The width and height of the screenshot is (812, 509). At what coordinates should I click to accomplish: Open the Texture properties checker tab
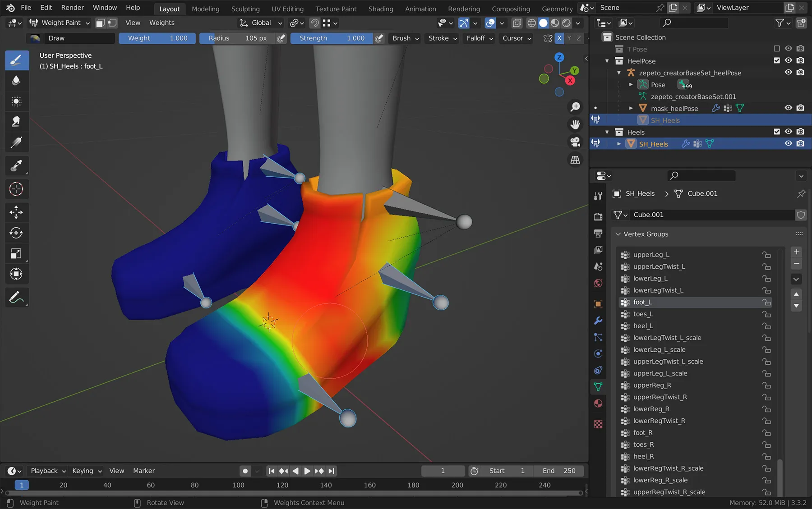[598, 424]
